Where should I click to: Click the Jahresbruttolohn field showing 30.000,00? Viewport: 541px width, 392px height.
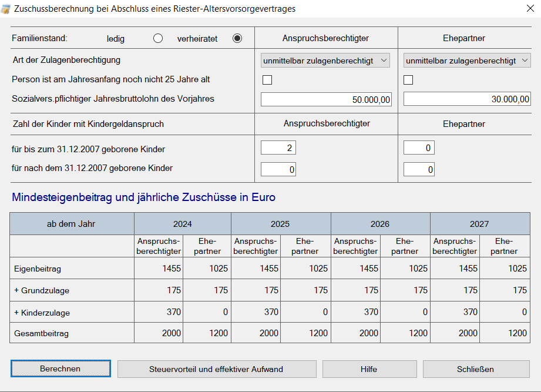pyautogui.click(x=467, y=100)
